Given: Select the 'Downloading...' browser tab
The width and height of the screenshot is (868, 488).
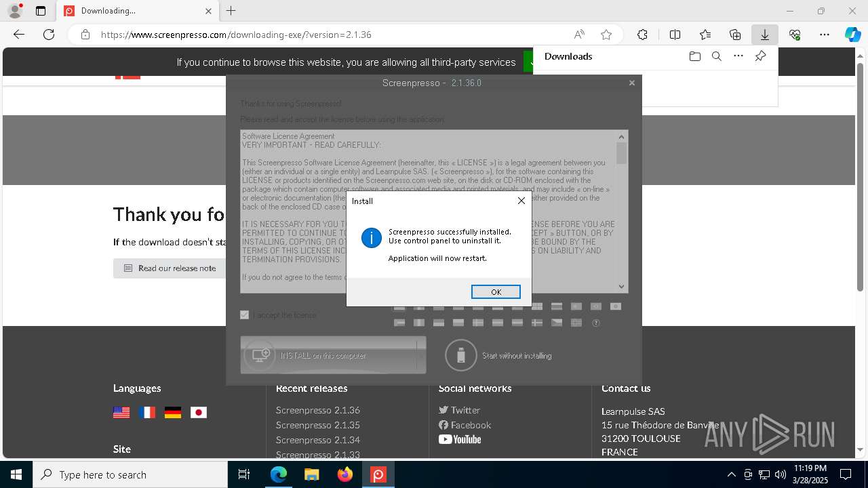Looking at the screenshot, I should (x=138, y=11).
